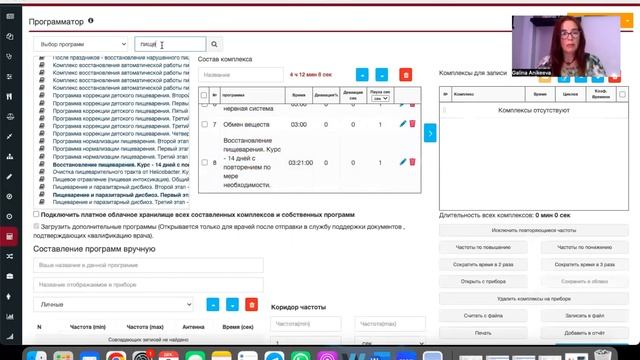The height and width of the screenshot is (360, 640).
Task: Click second blue button next to Личные dropdown
Action: [x=232, y=304]
